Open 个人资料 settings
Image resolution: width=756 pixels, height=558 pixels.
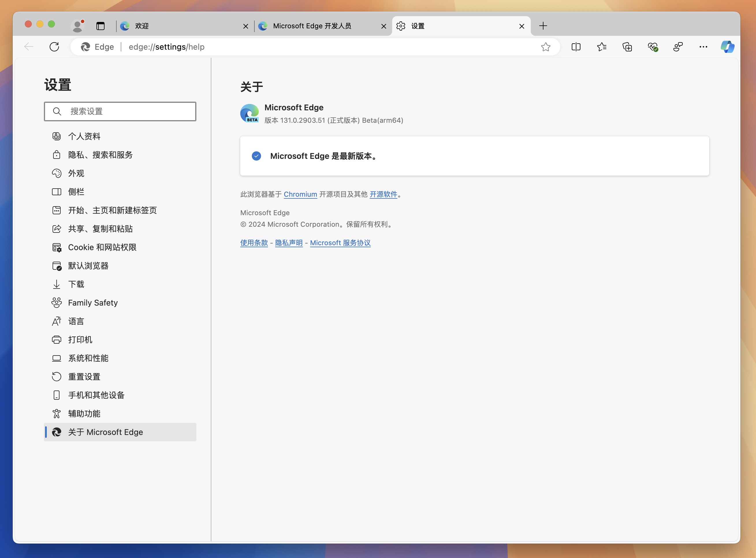click(x=120, y=136)
